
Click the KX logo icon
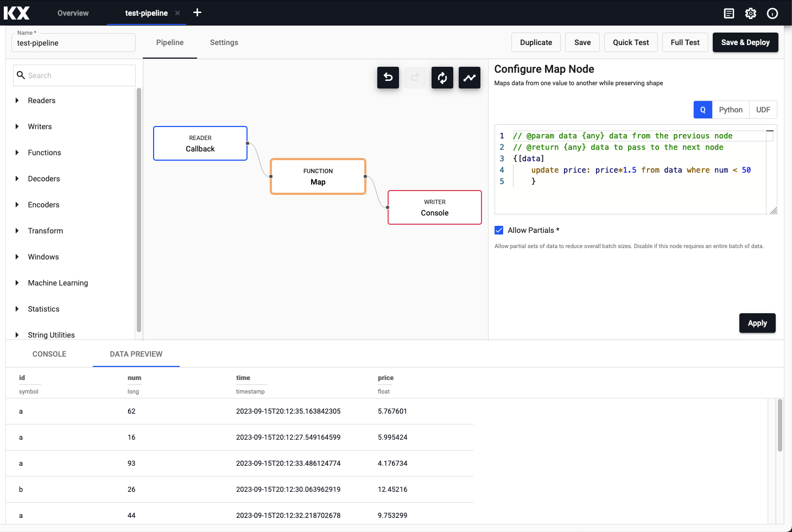tap(17, 13)
